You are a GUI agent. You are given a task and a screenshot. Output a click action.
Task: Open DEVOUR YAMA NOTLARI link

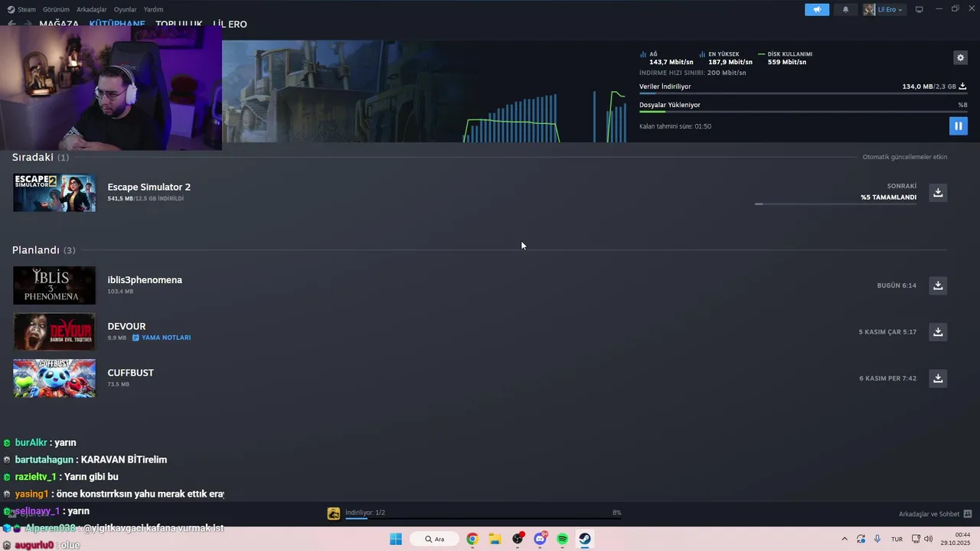(x=162, y=337)
